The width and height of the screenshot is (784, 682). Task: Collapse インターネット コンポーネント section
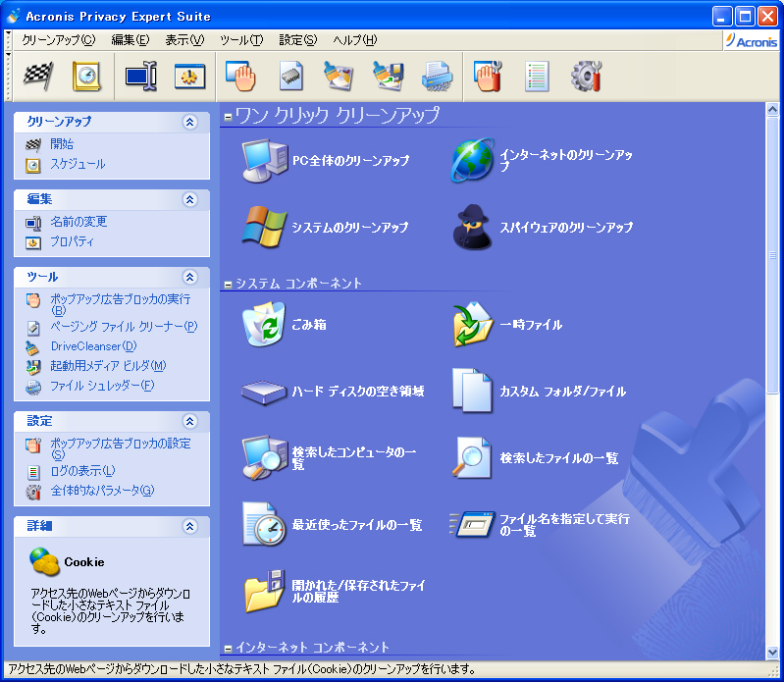228,649
